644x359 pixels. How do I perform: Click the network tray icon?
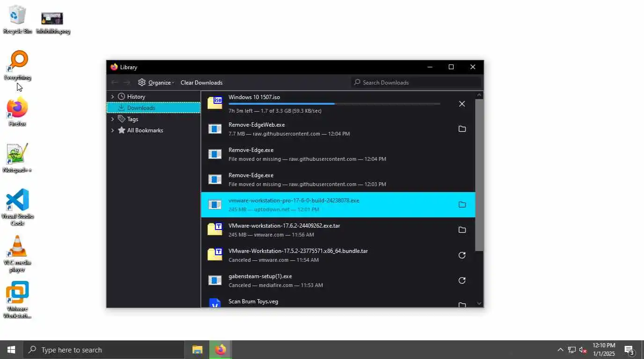tap(571, 350)
